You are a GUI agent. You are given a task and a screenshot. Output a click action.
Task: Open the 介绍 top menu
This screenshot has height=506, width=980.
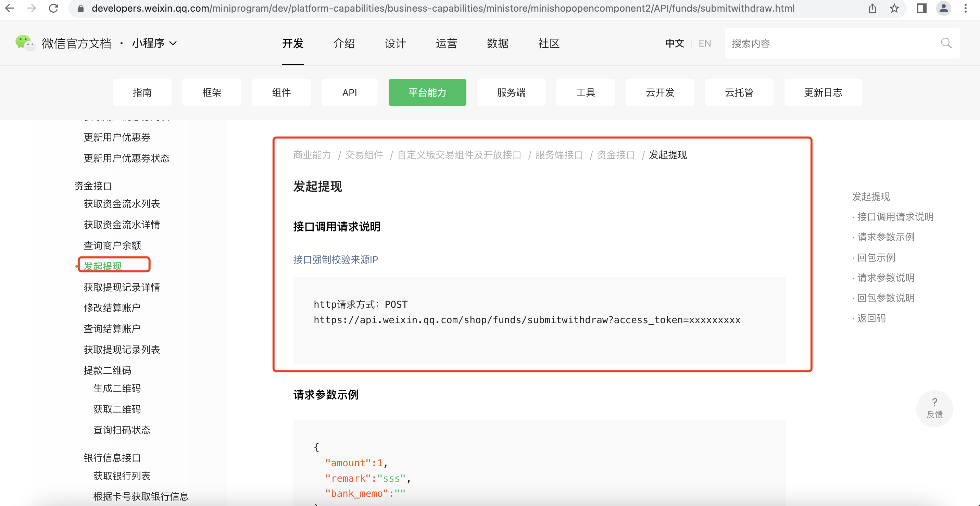[x=344, y=43]
